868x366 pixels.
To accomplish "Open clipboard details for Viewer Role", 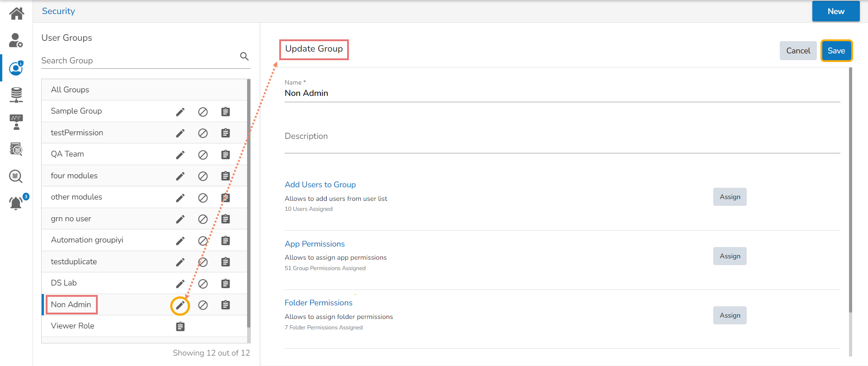I will click(x=180, y=327).
